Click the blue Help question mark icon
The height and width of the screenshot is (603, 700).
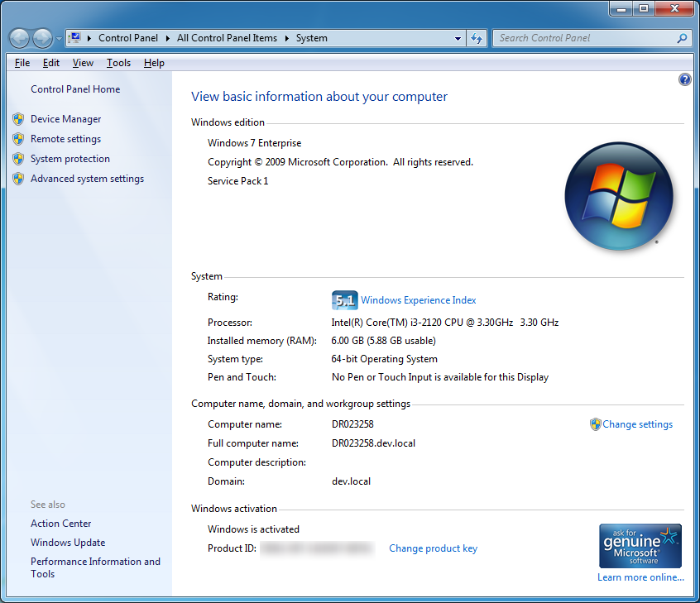684,79
